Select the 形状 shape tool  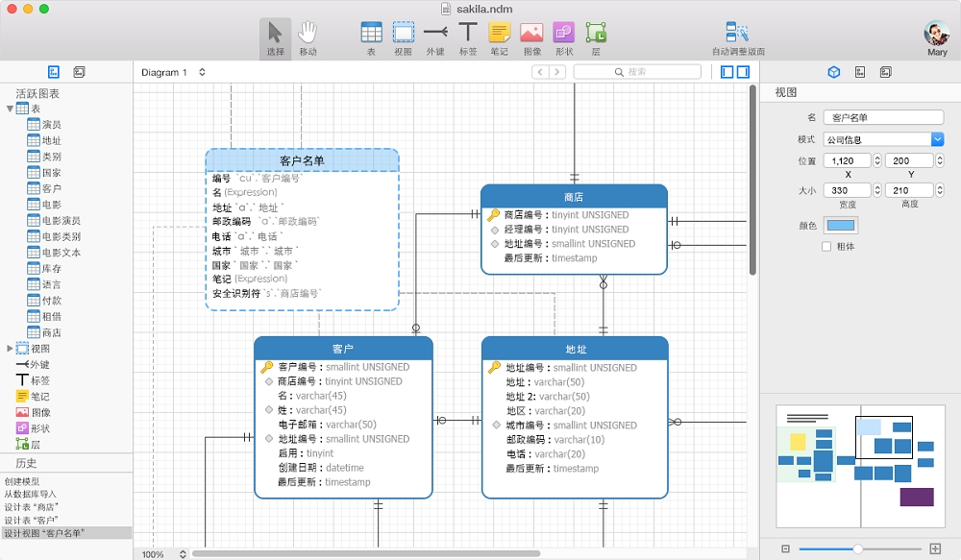pos(564,38)
